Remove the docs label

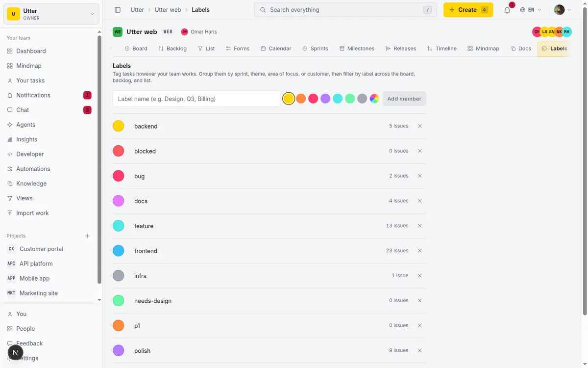click(419, 201)
